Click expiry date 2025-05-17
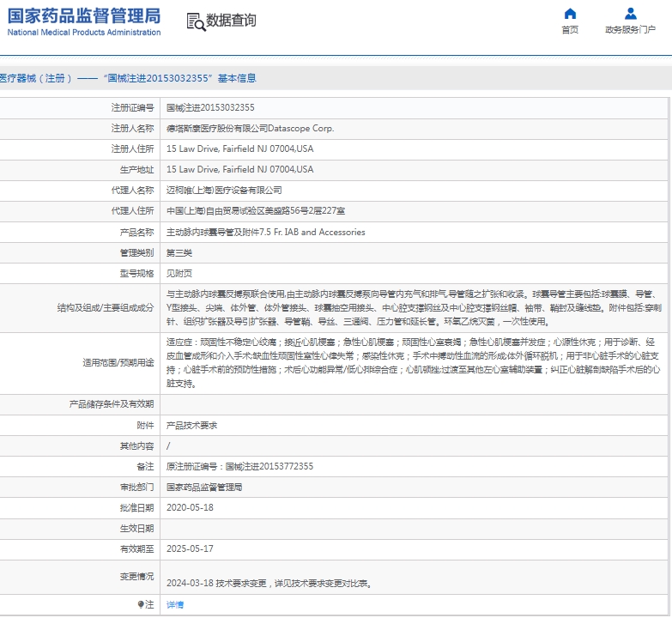The height and width of the screenshot is (624, 672). tap(190, 548)
